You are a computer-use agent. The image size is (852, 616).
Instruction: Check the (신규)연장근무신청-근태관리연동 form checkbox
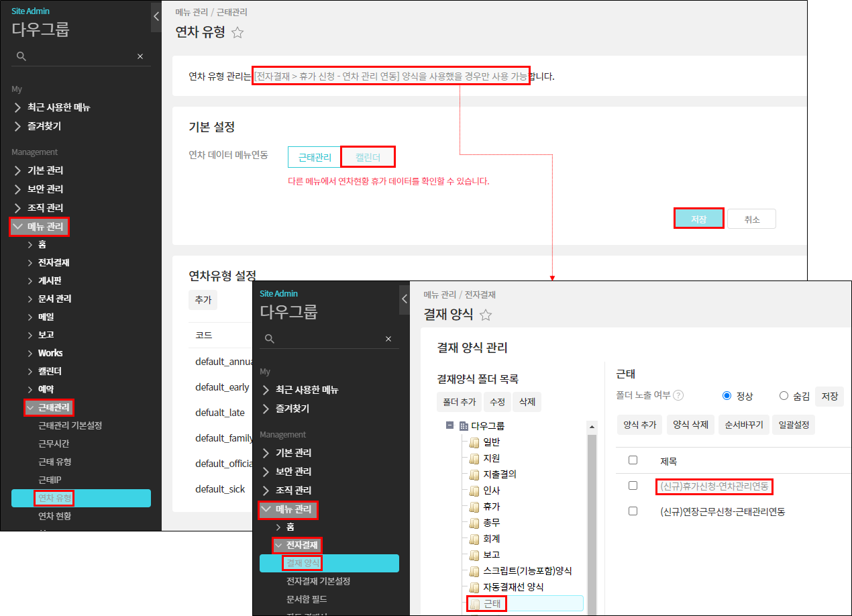coord(633,511)
